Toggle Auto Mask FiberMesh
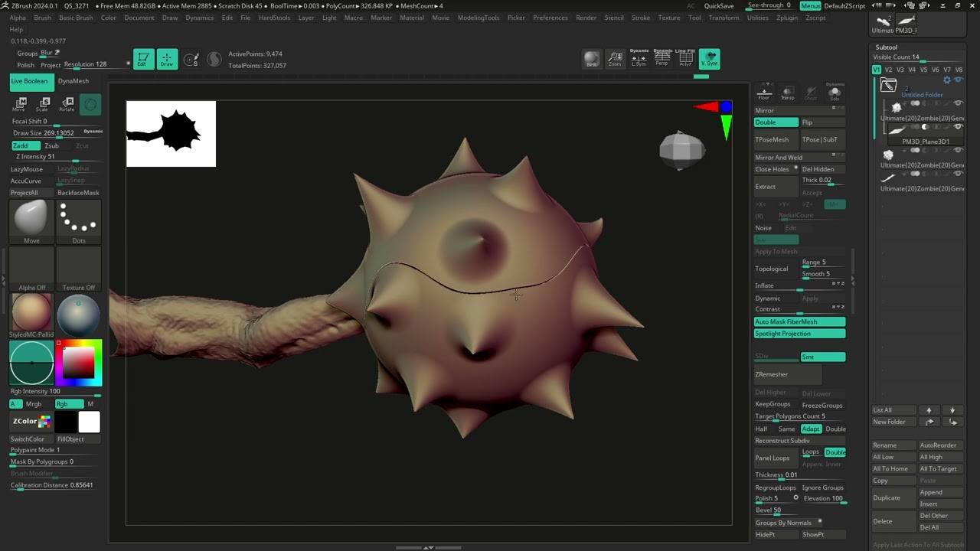The image size is (980, 551). tap(800, 322)
